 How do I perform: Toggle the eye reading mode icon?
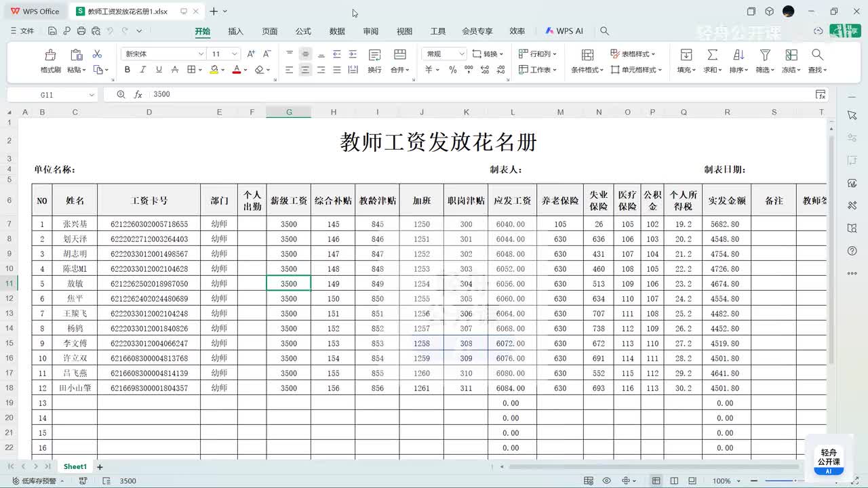tap(606, 481)
